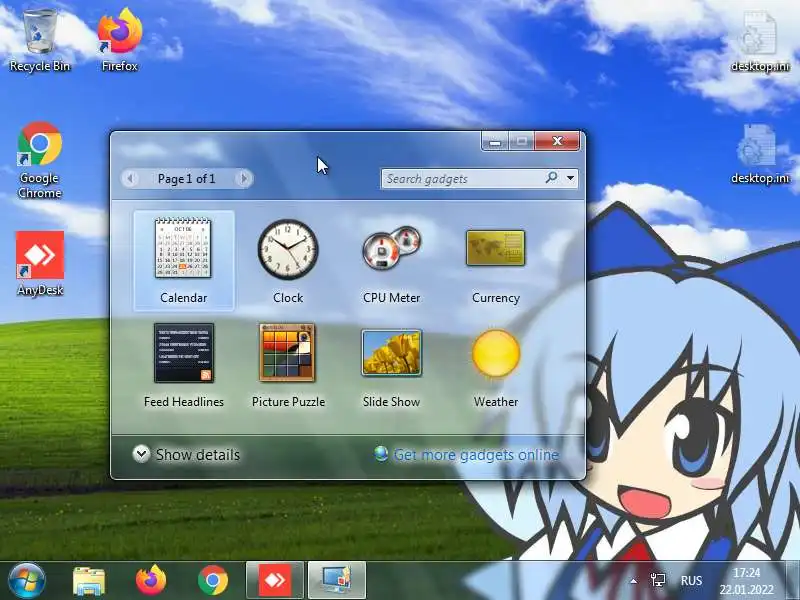
Task: Click the Show desktop button
Action: pyautogui.click(x=792, y=581)
